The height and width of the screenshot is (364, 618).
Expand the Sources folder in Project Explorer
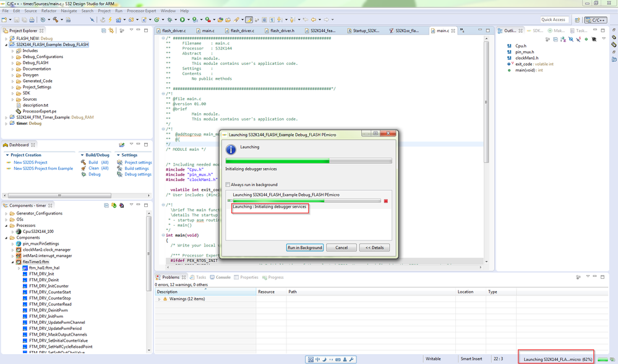pos(12,99)
